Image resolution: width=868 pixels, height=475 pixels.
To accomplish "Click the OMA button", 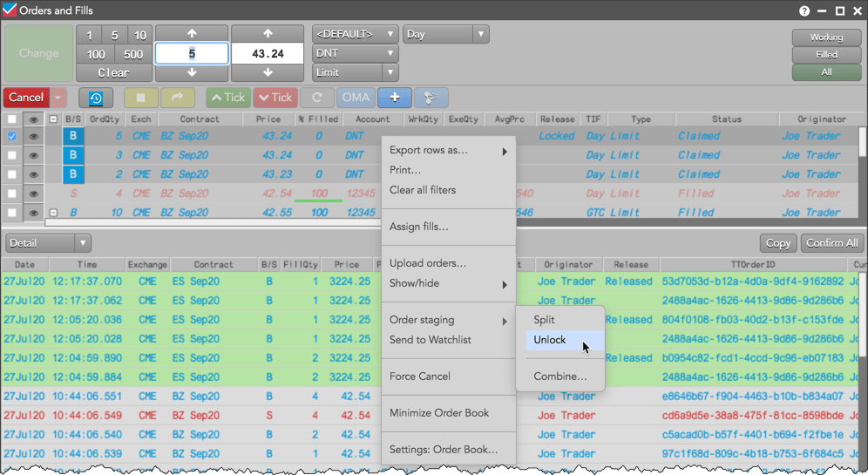I will [356, 98].
